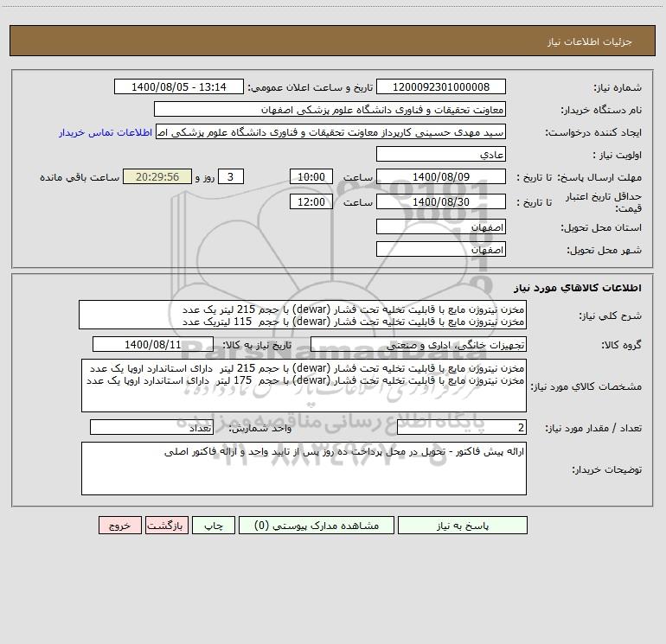
Task: Click the delivery city field 'اصفهان'
Action: 441,249
